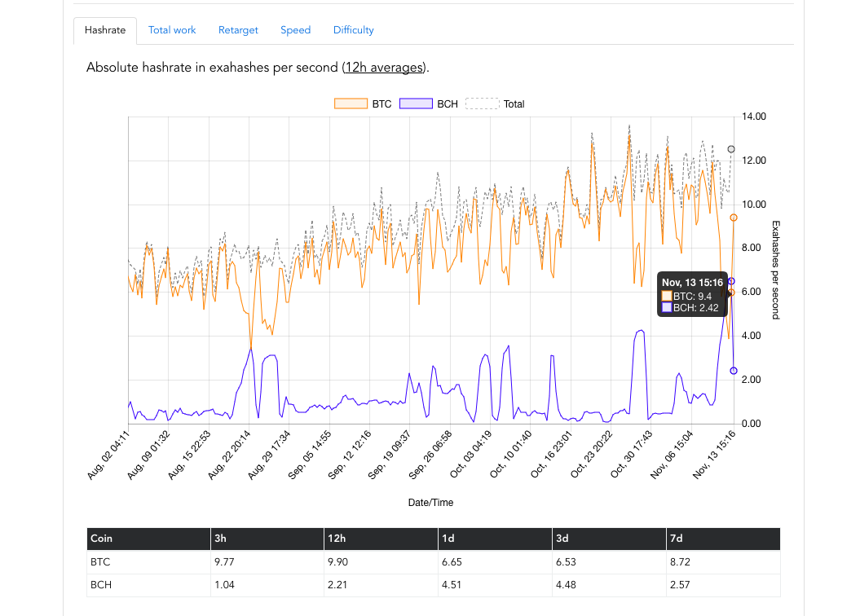Toggle BCH series via purple legend swatch
860x616 pixels.
pyautogui.click(x=417, y=103)
